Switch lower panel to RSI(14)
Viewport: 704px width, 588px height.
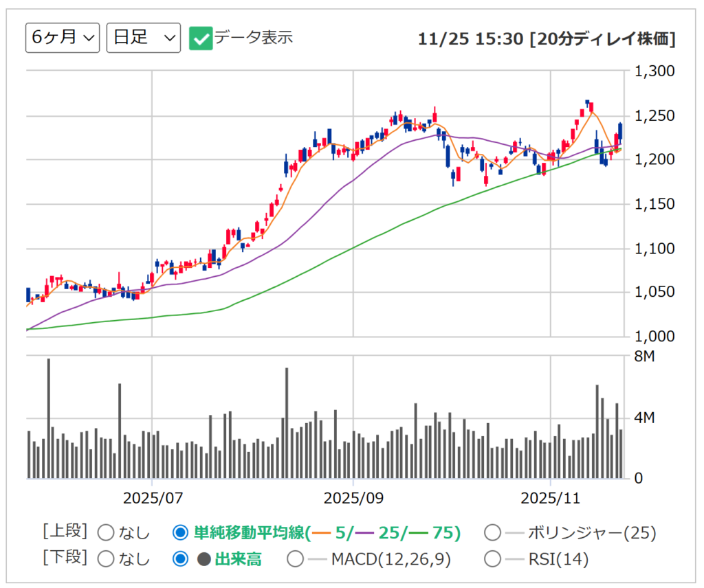493,559
